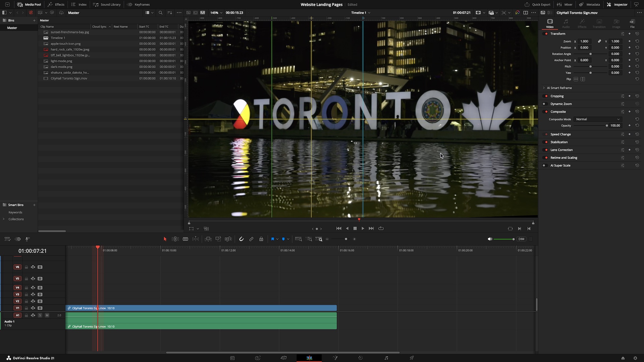Toggle Linked Selection chain icon
The height and width of the screenshot is (362, 644).
pyautogui.click(x=251, y=239)
